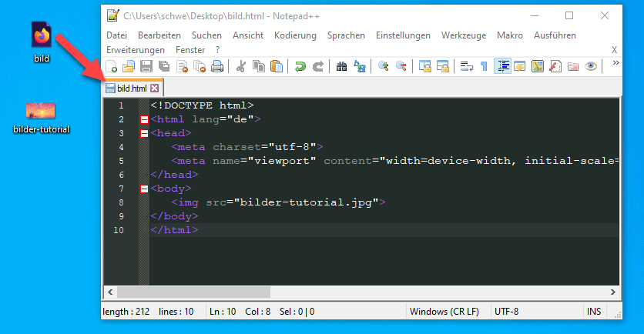Open a file via the folder icon
Screen dimensions: 644x334
129,66
